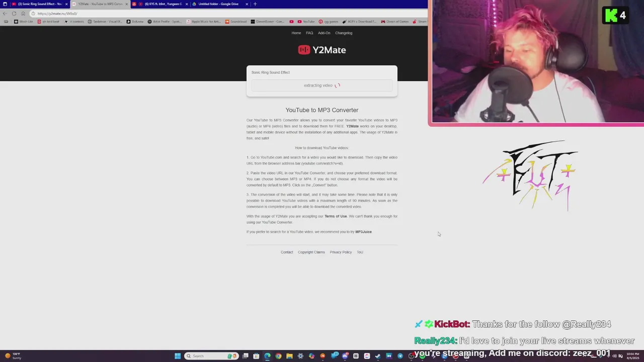
Task: Open the Privacy Policy footer link
Action: click(x=341, y=252)
